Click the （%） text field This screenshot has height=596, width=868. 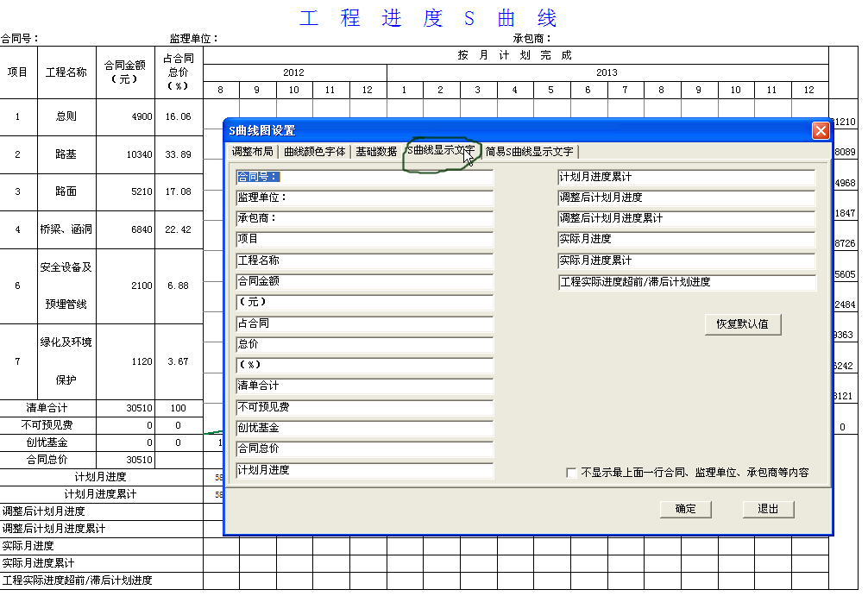point(364,365)
